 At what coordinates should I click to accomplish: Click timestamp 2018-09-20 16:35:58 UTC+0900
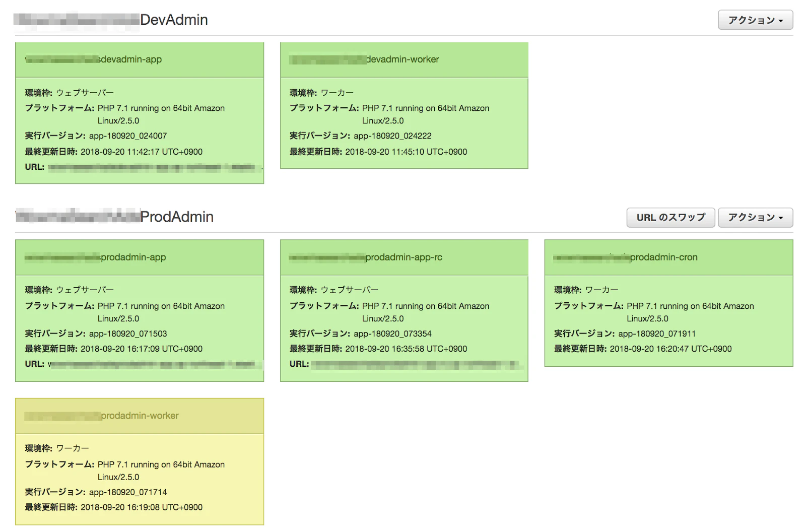[406, 349]
